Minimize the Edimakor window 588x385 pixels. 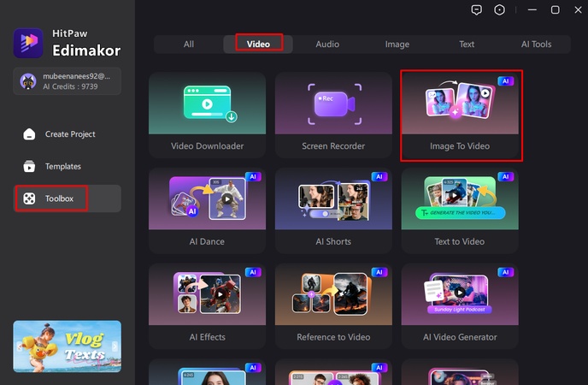coord(532,9)
